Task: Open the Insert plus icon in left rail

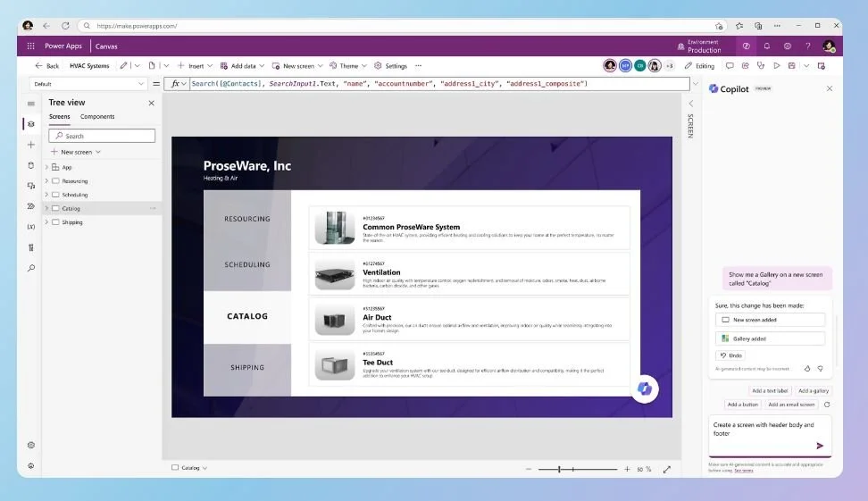Action: 31,145
